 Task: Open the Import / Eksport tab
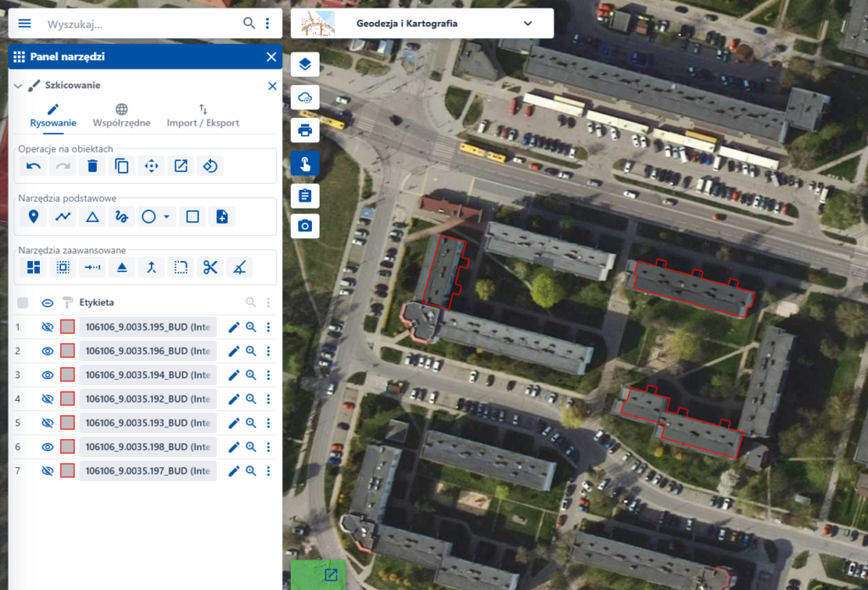coord(203,115)
